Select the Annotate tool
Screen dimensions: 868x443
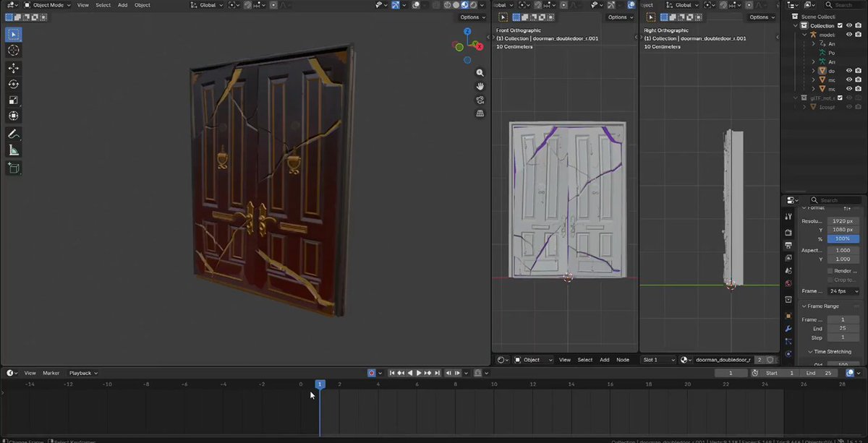coord(14,134)
